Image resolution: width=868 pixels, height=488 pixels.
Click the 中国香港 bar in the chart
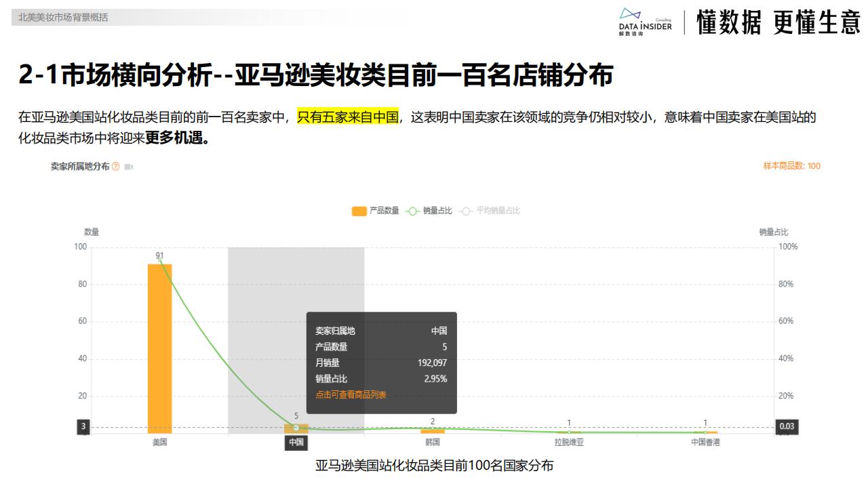click(705, 432)
